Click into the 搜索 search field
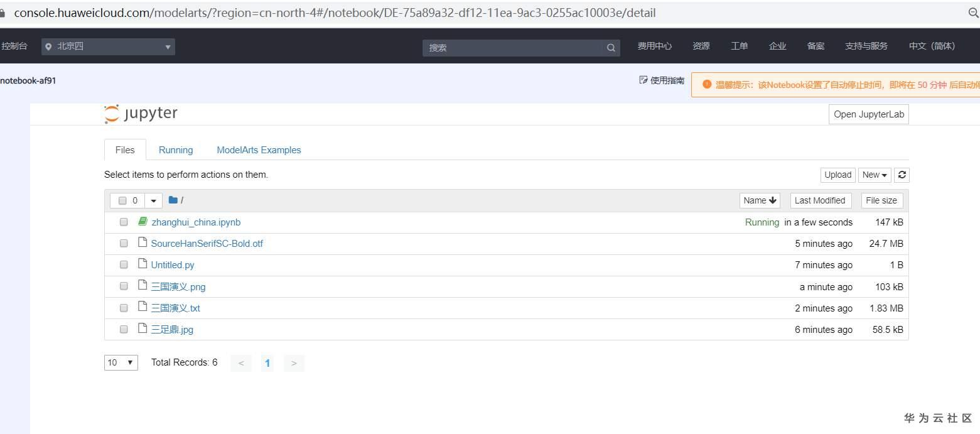 click(513, 48)
